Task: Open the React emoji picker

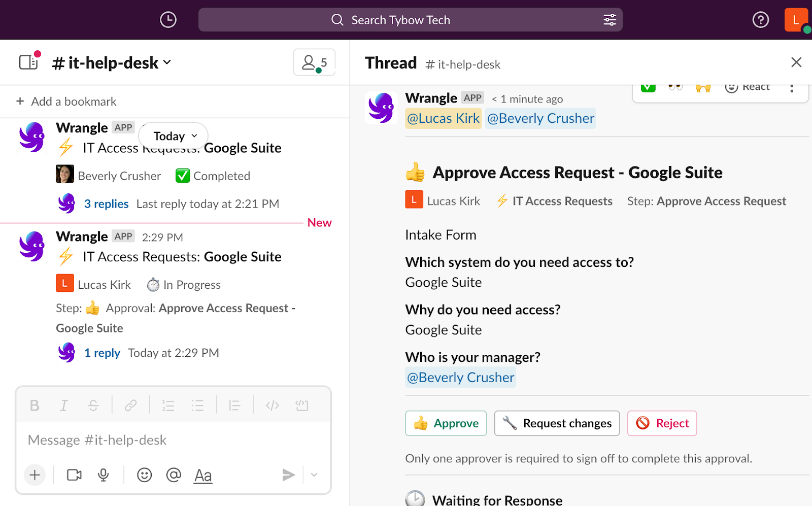Action: click(x=747, y=87)
